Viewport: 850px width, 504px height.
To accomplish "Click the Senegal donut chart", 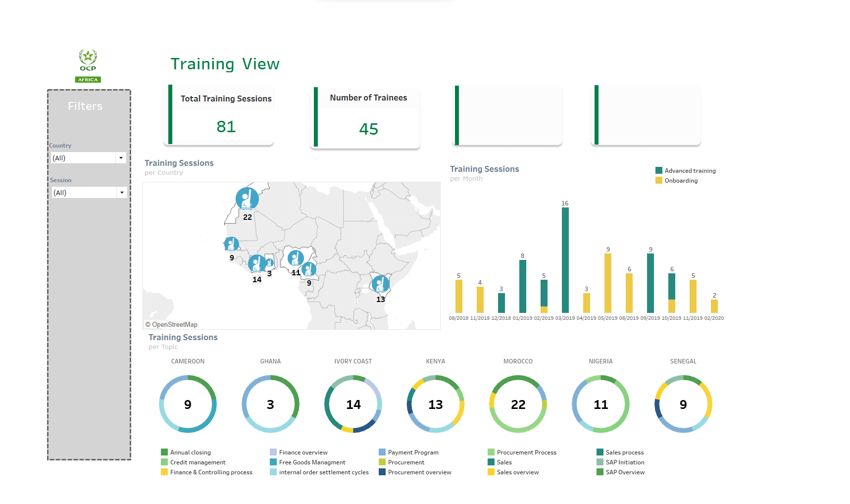I will 683,404.
